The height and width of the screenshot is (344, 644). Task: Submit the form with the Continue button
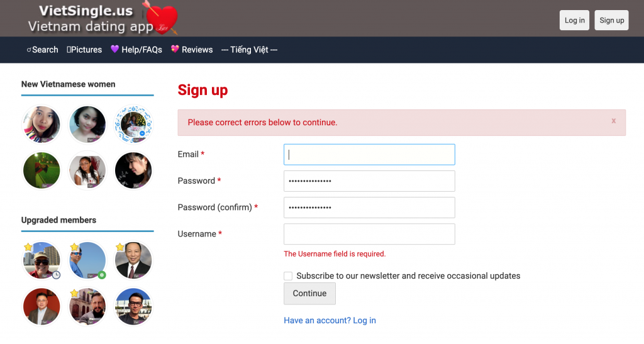coord(309,294)
